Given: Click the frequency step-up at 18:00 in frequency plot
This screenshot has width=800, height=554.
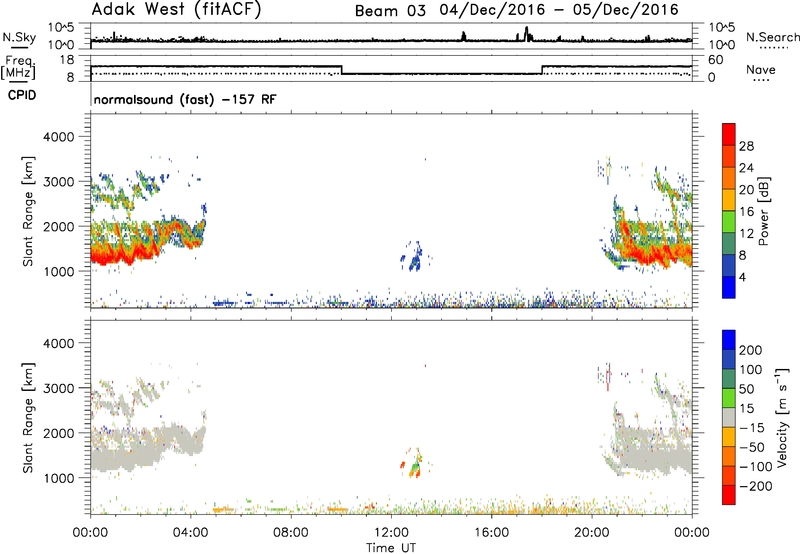Looking at the screenshot, I should pyautogui.click(x=542, y=70).
